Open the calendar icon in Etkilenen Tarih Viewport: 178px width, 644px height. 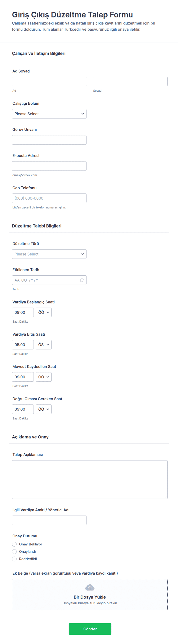[82, 280]
